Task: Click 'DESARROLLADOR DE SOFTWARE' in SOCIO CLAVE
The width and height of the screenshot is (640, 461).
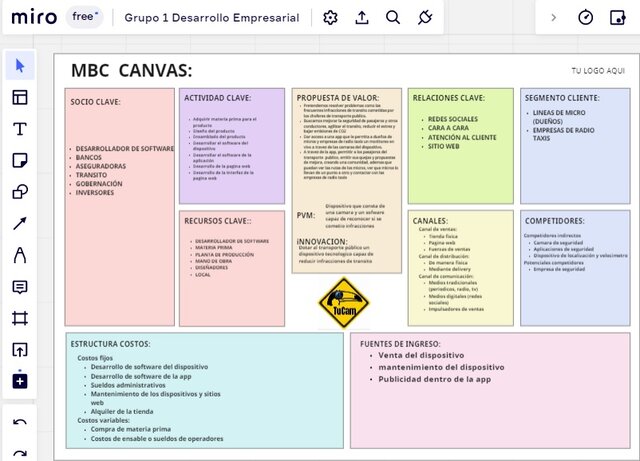Action: pyautogui.click(x=124, y=149)
